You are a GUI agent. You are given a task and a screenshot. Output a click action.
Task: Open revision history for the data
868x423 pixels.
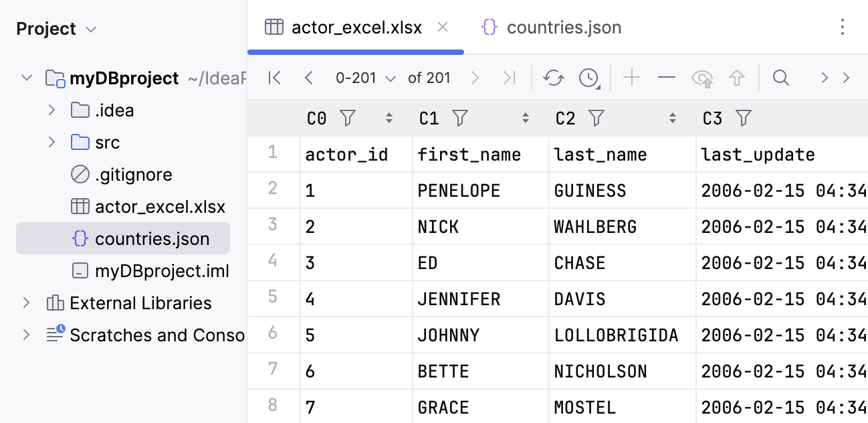(587, 78)
